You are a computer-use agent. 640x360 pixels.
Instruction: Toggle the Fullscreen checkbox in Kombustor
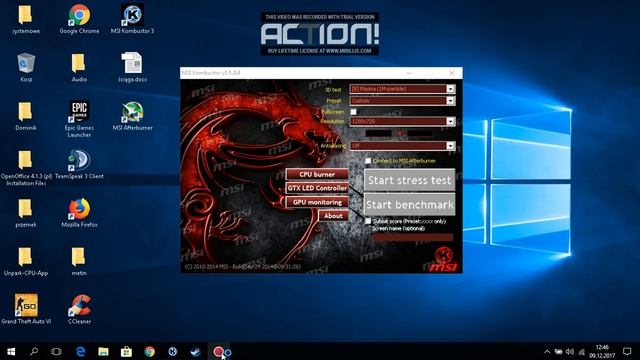pyautogui.click(x=353, y=111)
